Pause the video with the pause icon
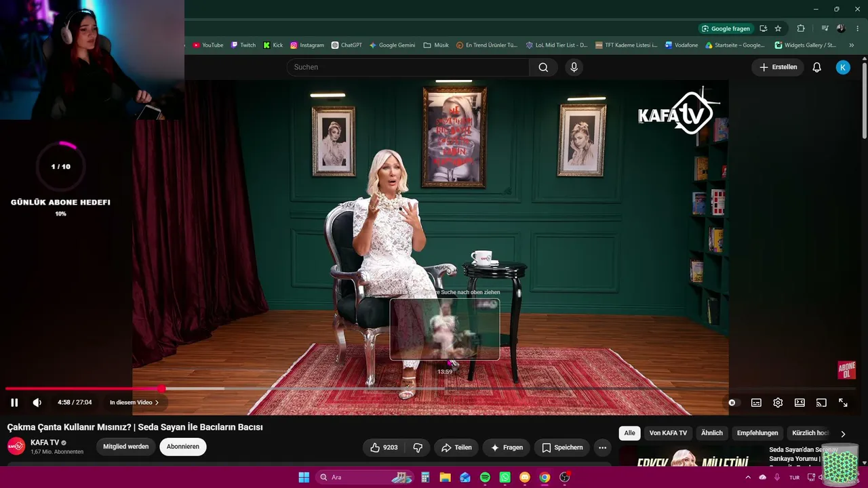Viewport: 868px width, 488px height. (x=14, y=403)
